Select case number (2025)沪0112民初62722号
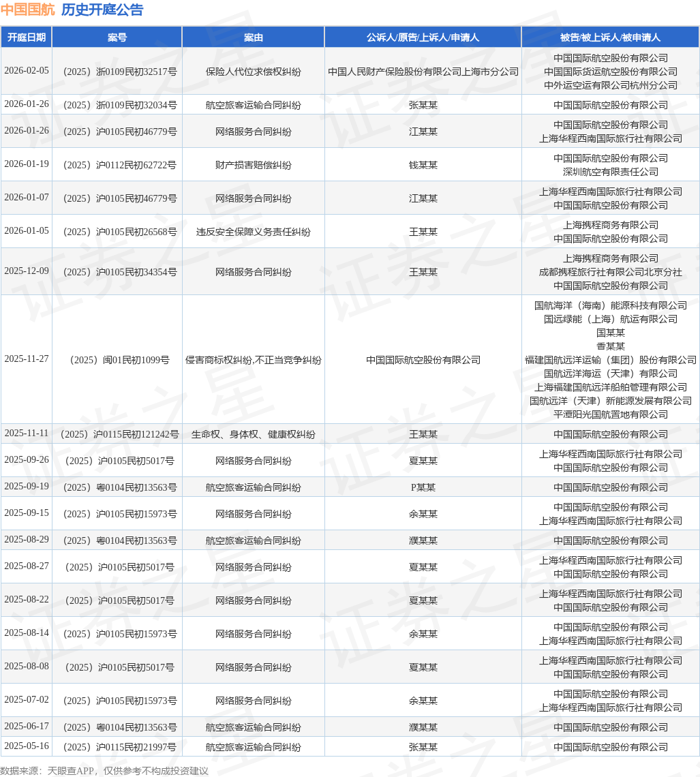 pos(117,165)
